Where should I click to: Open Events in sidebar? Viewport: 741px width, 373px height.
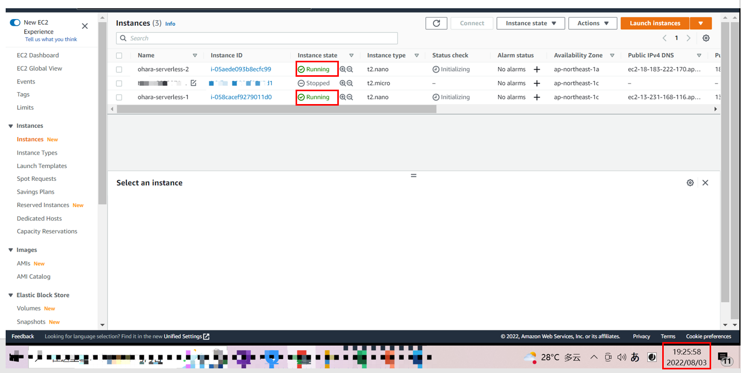26,81
